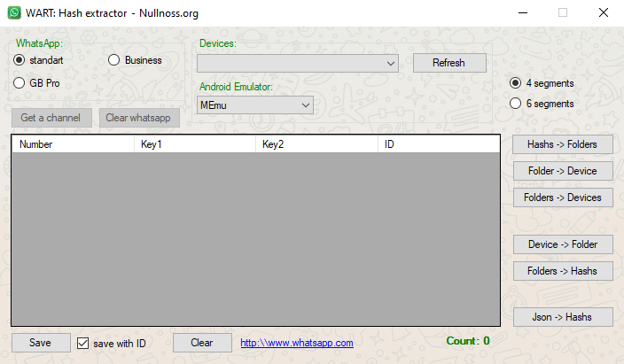Click the Device -> Folder button

(x=563, y=244)
